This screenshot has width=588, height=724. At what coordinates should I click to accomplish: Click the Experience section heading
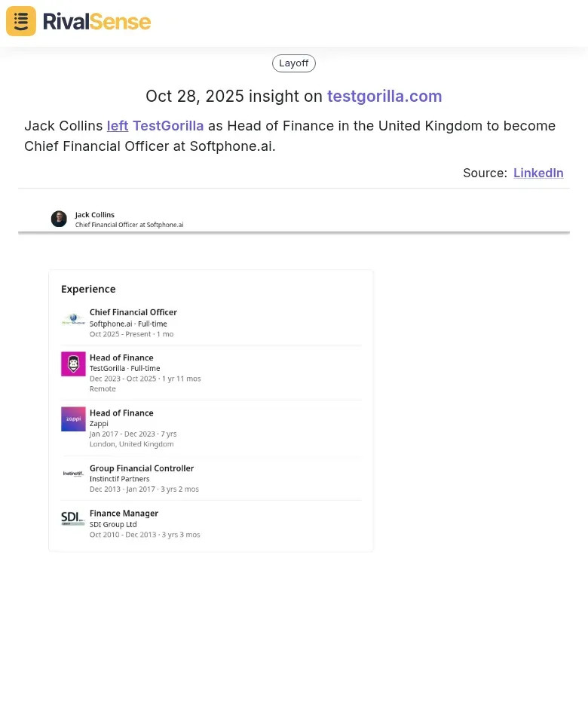[88, 289]
